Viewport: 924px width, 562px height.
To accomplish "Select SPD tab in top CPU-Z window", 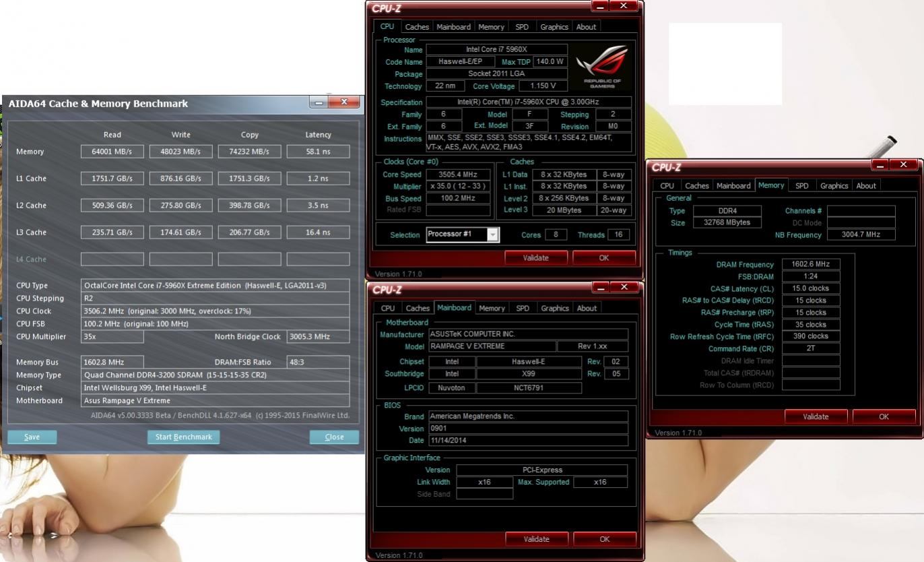I will pyautogui.click(x=522, y=27).
